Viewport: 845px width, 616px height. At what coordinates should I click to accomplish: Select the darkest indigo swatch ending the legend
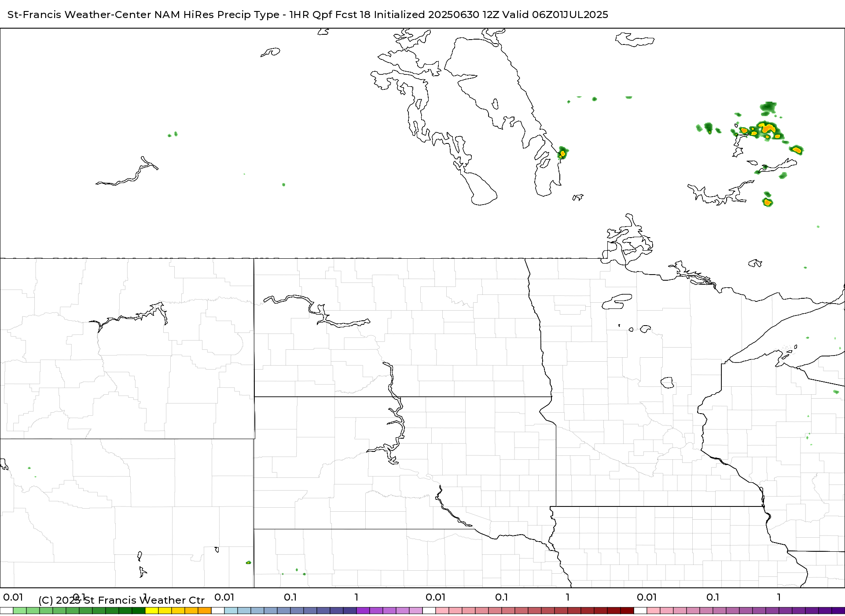tap(838, 611)
